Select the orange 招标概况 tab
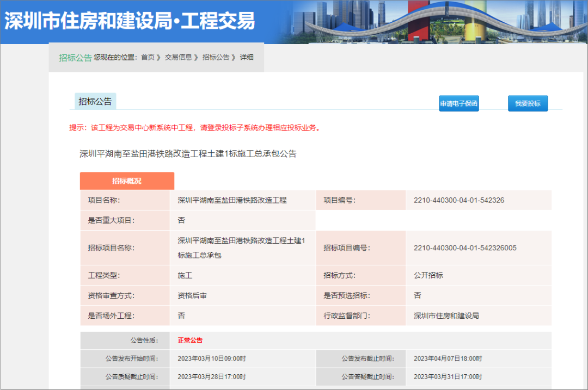Viewport: 588px width, 390px height. 127,181
